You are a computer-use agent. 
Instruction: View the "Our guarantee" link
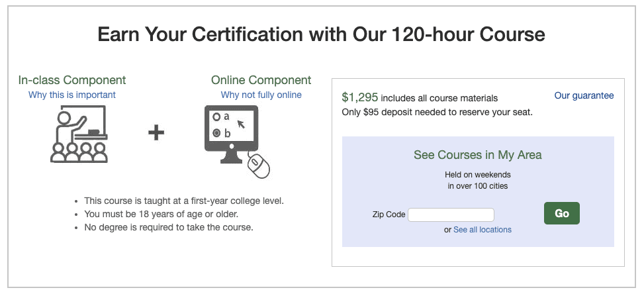[584, 95]
